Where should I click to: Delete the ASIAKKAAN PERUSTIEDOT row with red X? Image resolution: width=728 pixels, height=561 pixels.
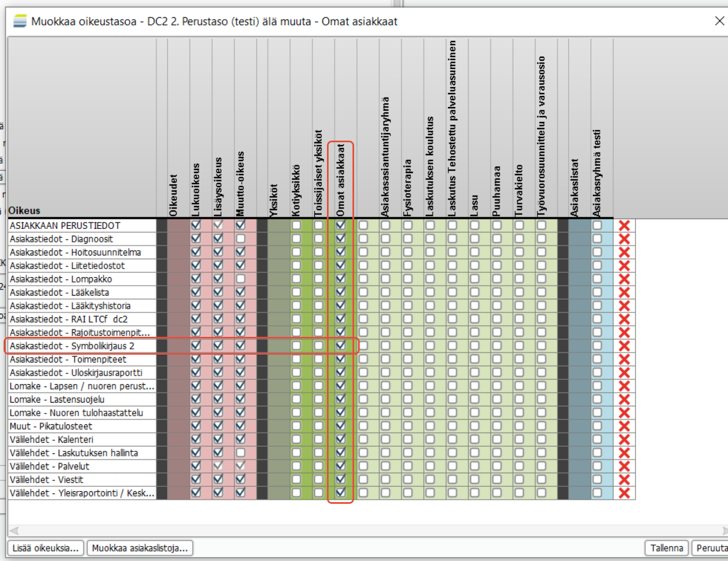[624, 225]
